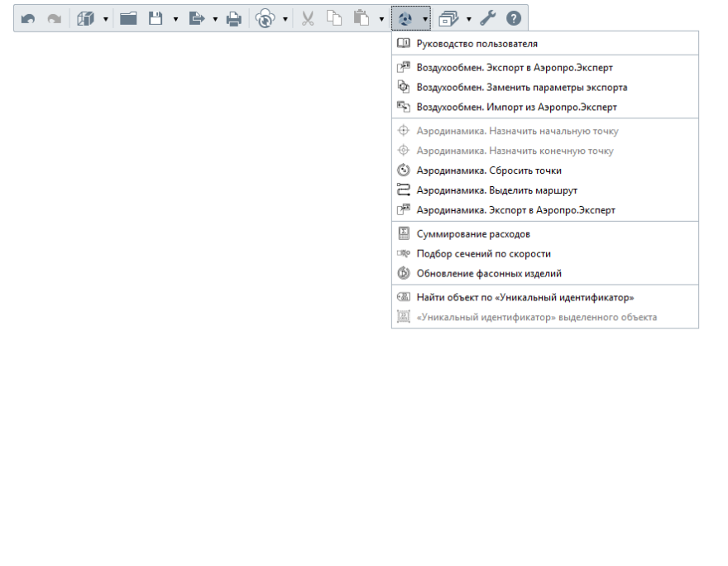This screenshot has width=728, height=566.
Task: Click the copy icon in toolbar
Action: coord(333,18)
